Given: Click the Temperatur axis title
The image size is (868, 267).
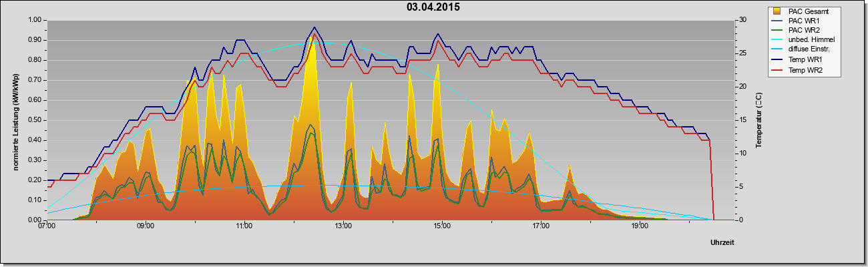Looking at the screenshot, I should pyautogui.click(x=758, y=120).
